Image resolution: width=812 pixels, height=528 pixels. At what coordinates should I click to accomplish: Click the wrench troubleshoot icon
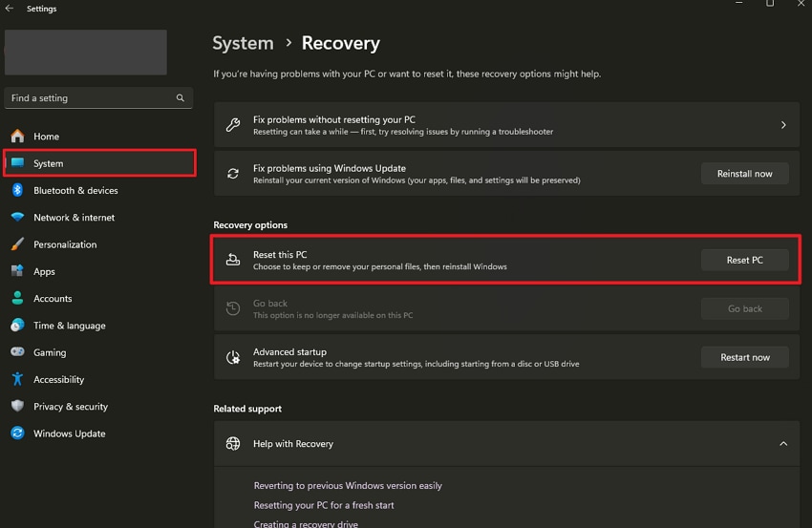tap(233, 125)
